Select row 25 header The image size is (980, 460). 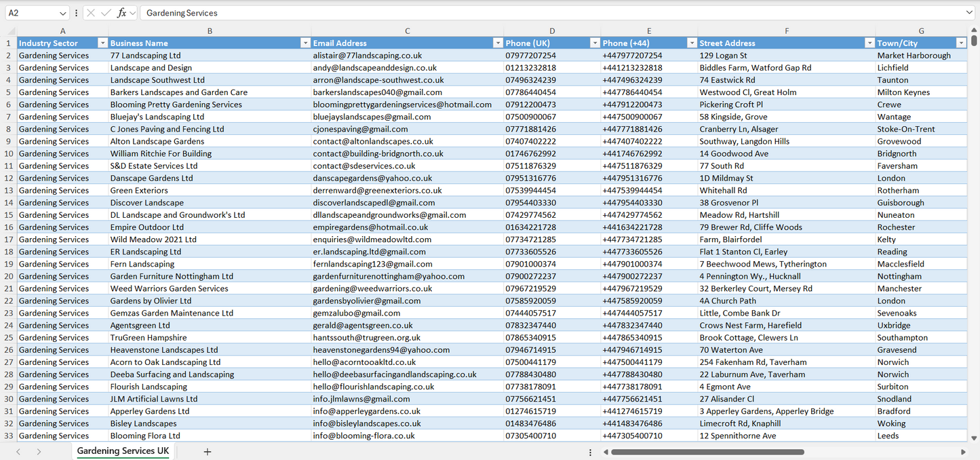(9, 337)
